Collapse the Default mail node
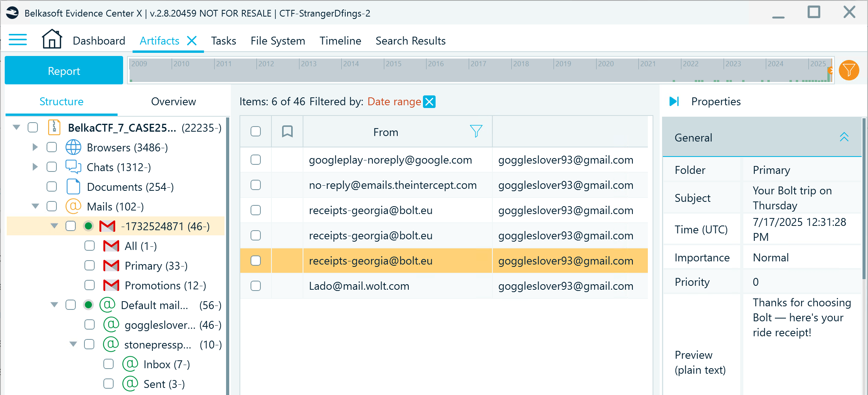Viewport: 868px width, 395px height. tap(54, 305)
